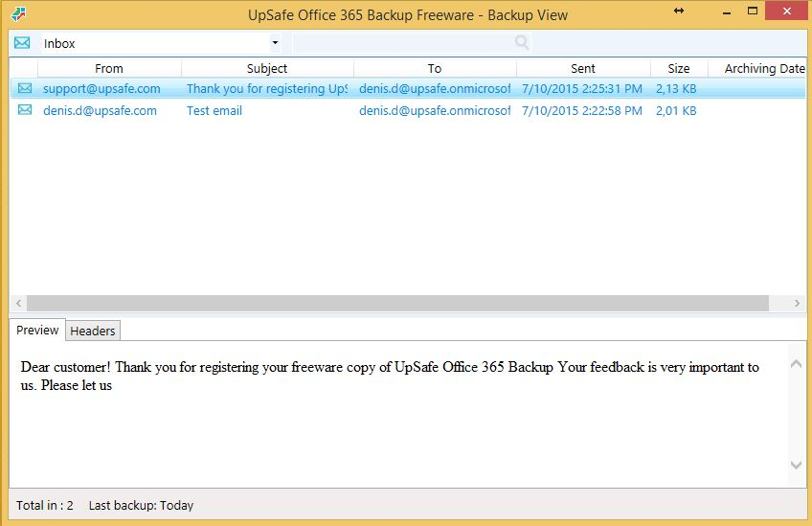Select sender support@upsafe.com
The image size is (812, 526).
pyautogui.click(x=101, y=88)
